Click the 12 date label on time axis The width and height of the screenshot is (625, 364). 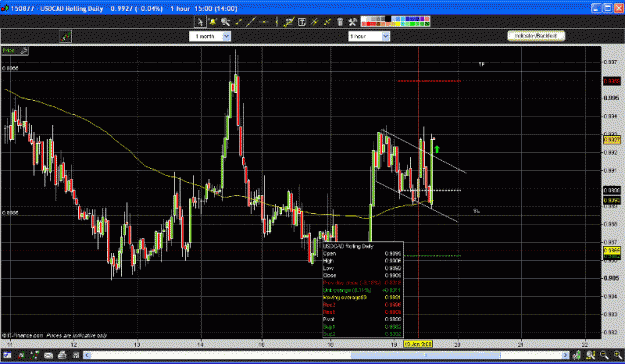(x=73, y=344)
